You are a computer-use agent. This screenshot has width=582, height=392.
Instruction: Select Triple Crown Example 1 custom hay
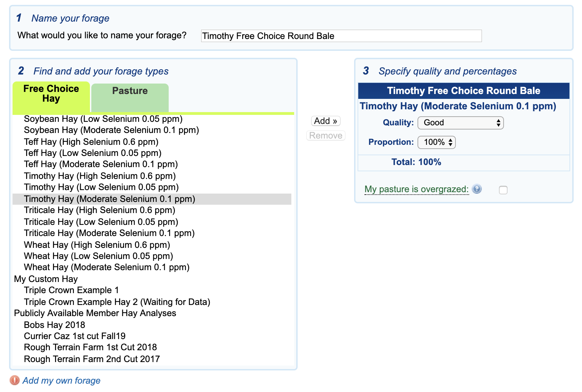(71, 290)
